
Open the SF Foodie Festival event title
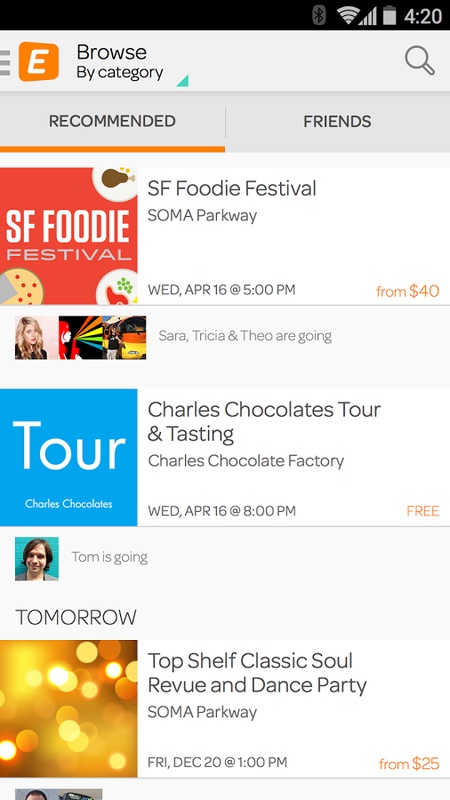point(232,188)
